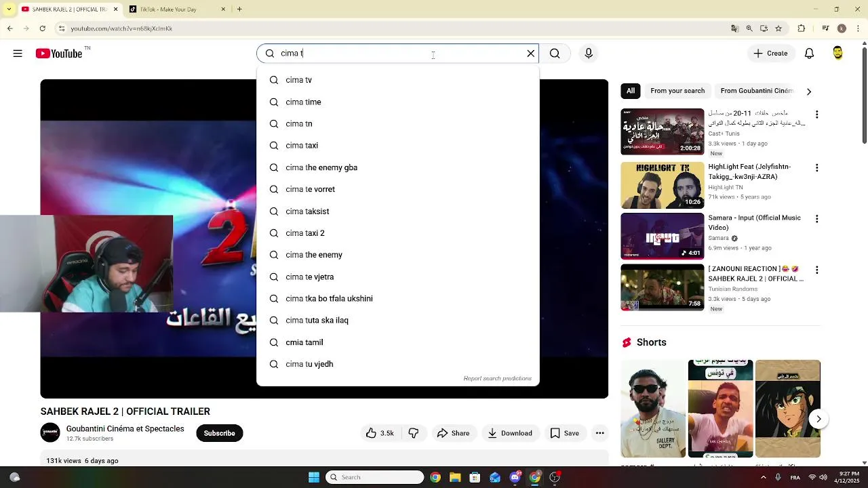Open the account avatar menu
Image resolution: width=868 pixels, height=488 pixels.
click(838, 54)
